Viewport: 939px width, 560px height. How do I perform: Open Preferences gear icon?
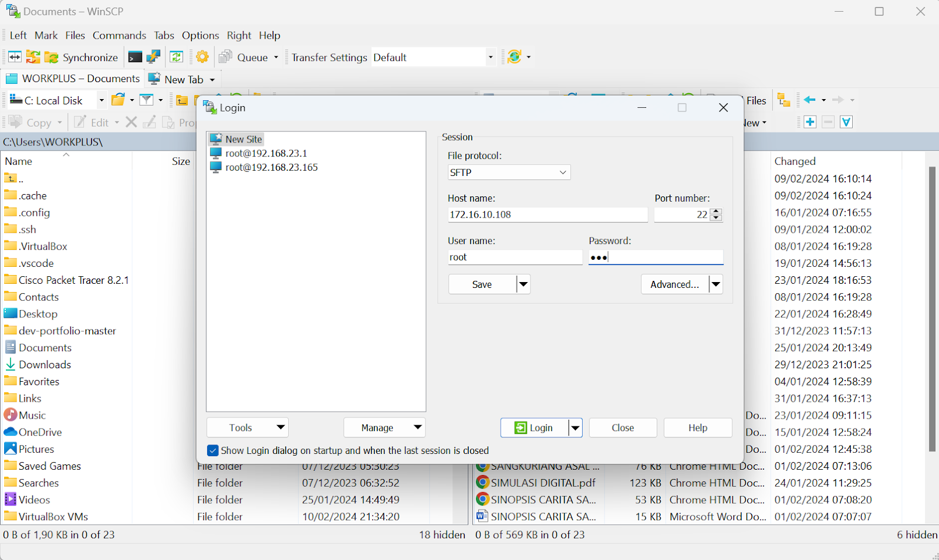point(202,57)
